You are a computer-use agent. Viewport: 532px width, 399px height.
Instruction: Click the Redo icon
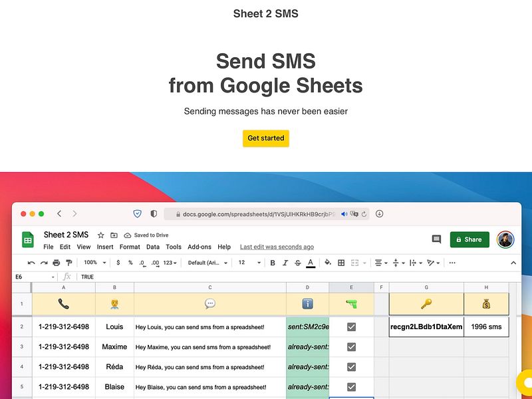pyautogui.click(x=44, y=263)
